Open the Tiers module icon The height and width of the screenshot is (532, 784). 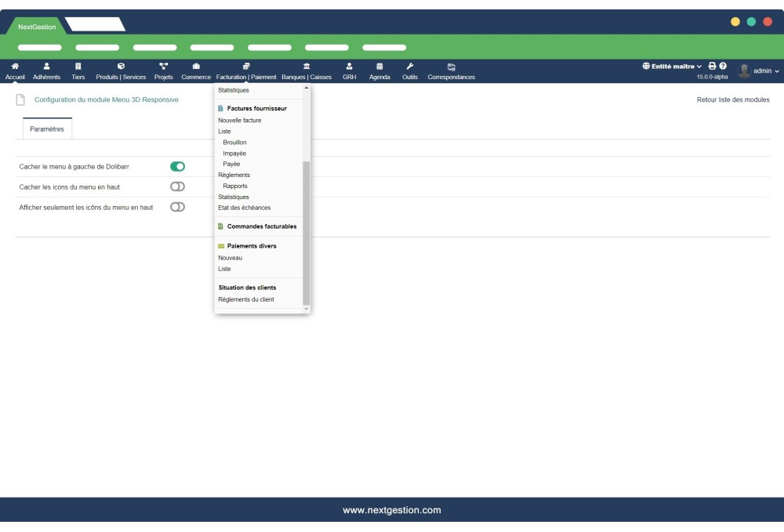point(78,67)
